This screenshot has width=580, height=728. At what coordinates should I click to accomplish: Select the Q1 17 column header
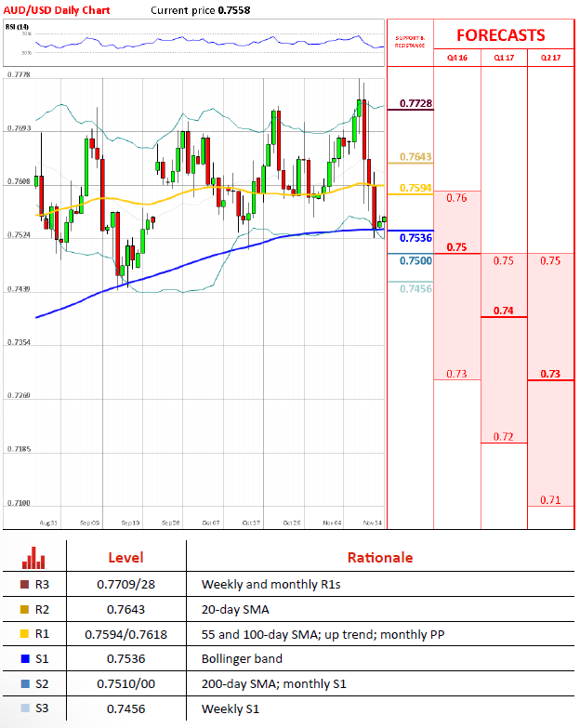(504, 58)
